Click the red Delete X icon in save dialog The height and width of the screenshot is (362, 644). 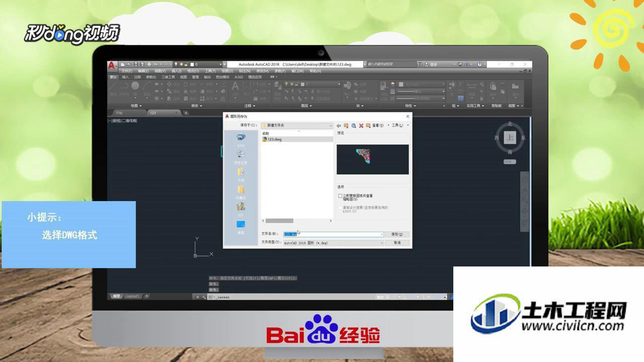pyautogui.click(x=361, y=126)
